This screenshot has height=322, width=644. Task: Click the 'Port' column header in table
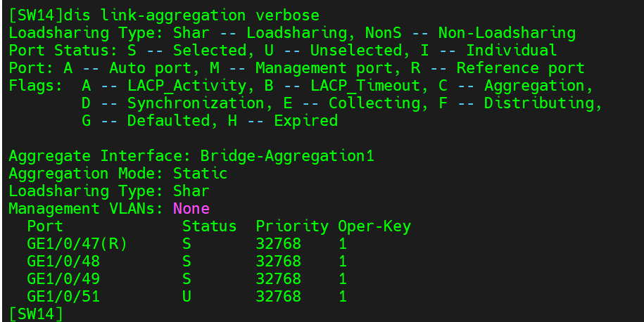[44, 226]
